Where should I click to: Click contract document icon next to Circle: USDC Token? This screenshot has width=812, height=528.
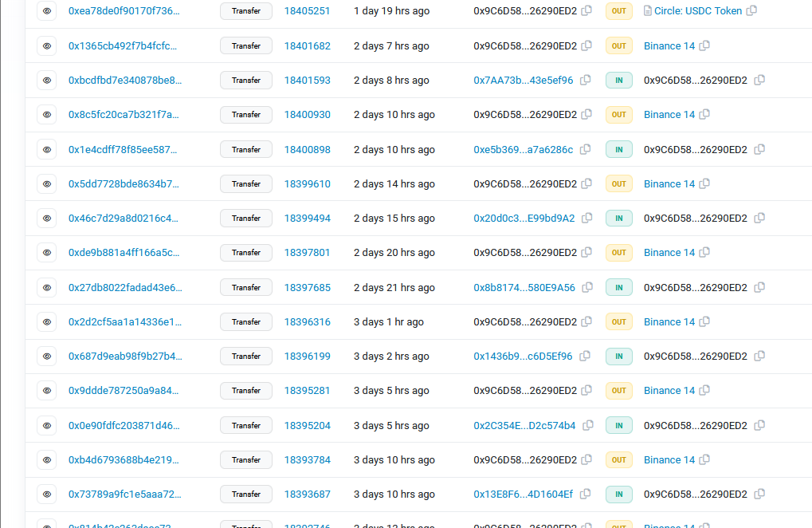click(648, 11)
